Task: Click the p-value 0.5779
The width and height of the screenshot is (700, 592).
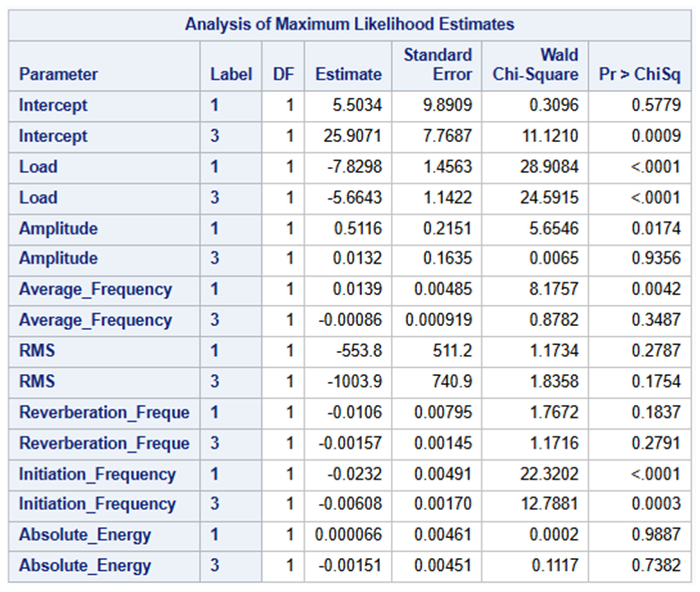Action: 656,105
